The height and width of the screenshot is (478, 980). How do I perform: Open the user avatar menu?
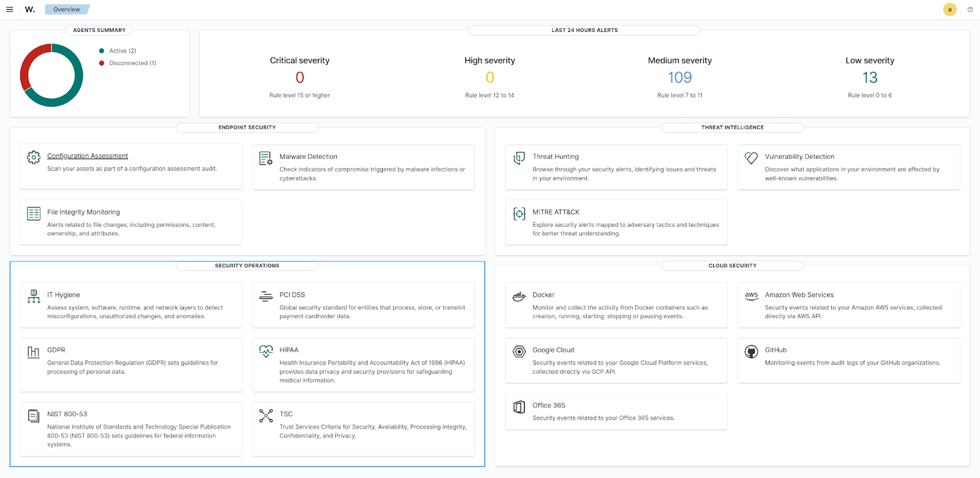(949, 9)
